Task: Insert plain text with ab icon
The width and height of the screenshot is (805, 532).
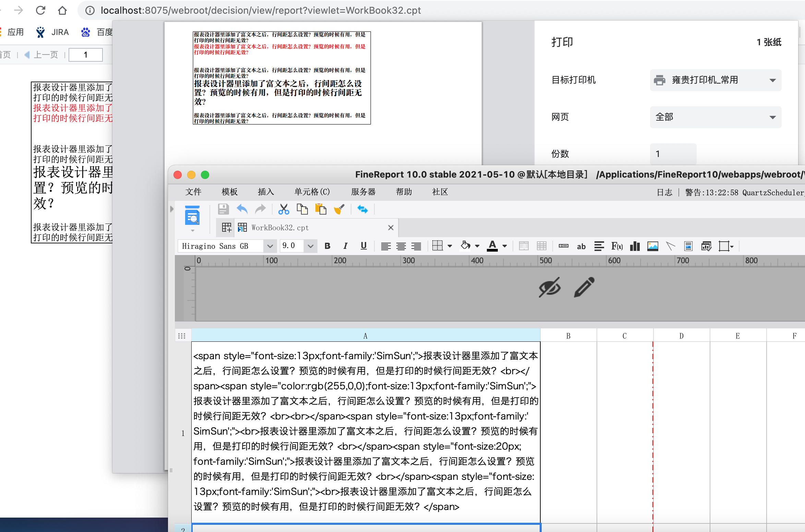Action: pyautogui.click(x=581, y=246)
